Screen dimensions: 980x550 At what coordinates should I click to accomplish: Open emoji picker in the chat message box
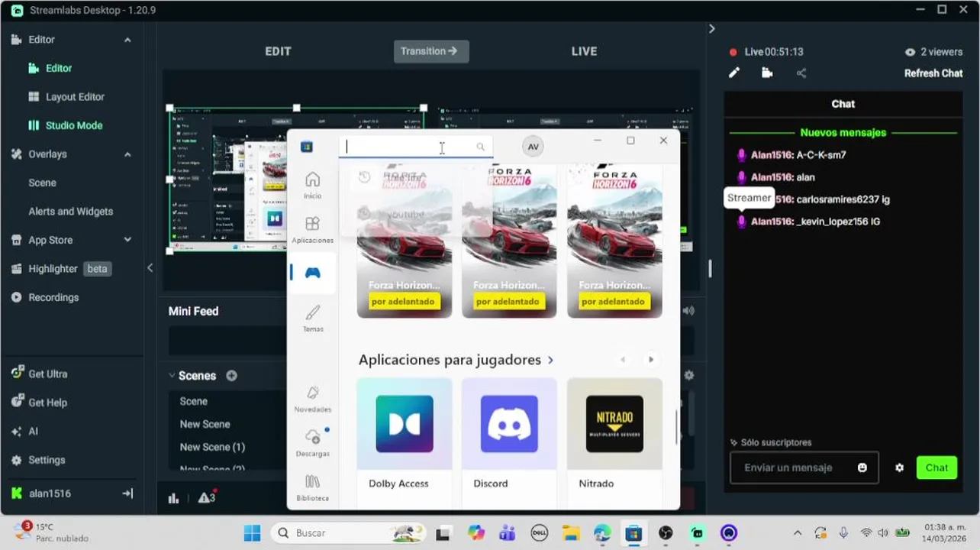point(862,467)
